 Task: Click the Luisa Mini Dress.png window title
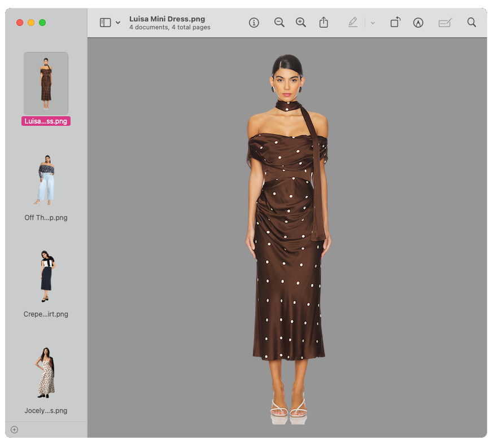click(168, 19)
